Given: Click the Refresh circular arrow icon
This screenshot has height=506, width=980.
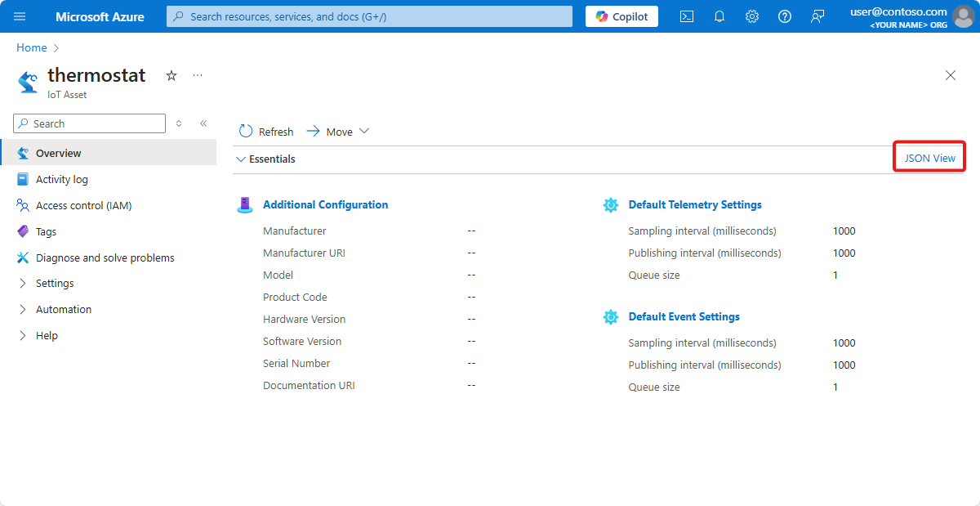Looking at the screenshot, I should 246,132.
